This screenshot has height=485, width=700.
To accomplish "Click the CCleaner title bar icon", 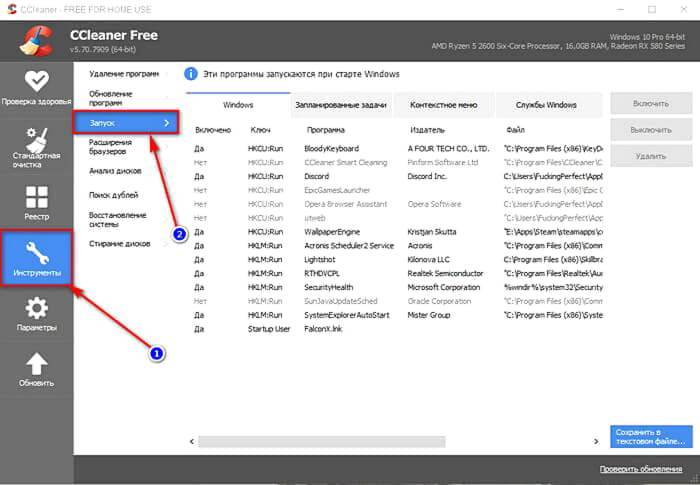I will click(x=12, y=9).
